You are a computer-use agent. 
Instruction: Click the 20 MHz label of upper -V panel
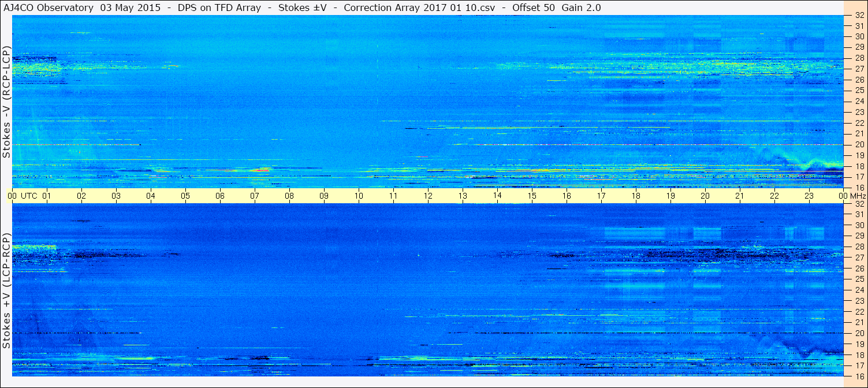pos(859,144)
